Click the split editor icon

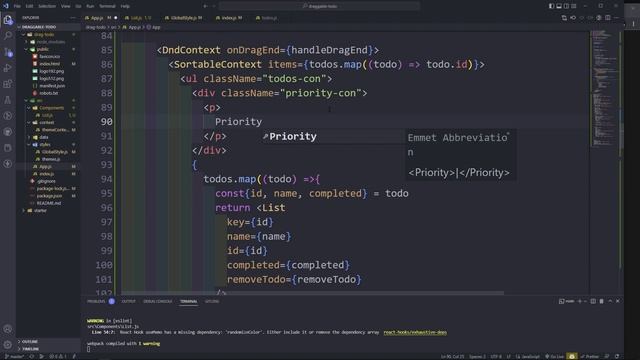click(608, 18)
